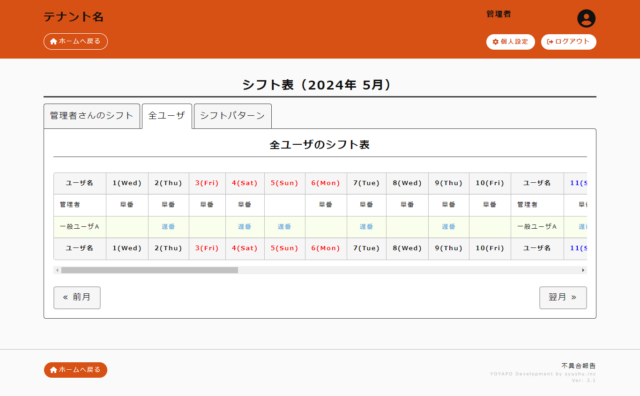Screen dimensions: 640x396
Task: Click the home icon in header button
Action: click(x=53, y=41)
